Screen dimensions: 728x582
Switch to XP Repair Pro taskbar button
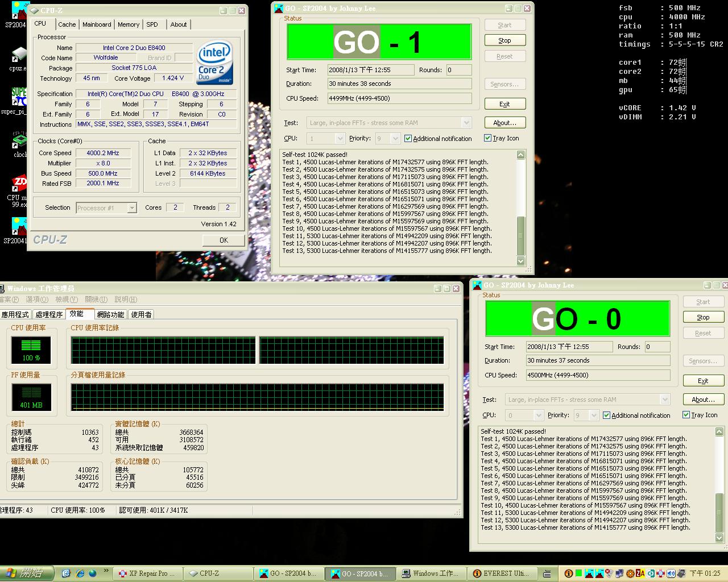point(148,573)
